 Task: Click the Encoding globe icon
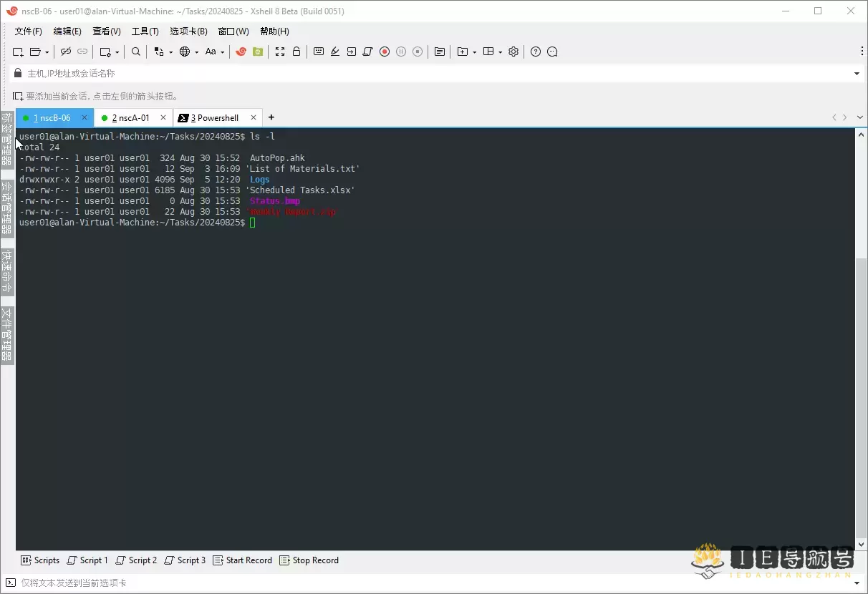click(185, 52)
